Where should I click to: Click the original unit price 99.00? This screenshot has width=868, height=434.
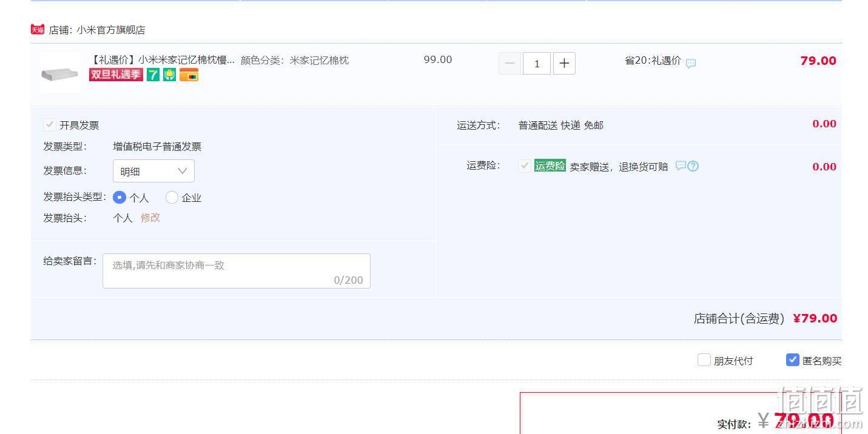click(438, 59)
